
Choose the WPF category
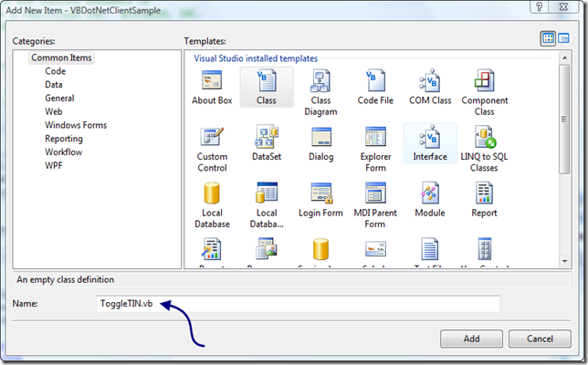coord(54,166)
